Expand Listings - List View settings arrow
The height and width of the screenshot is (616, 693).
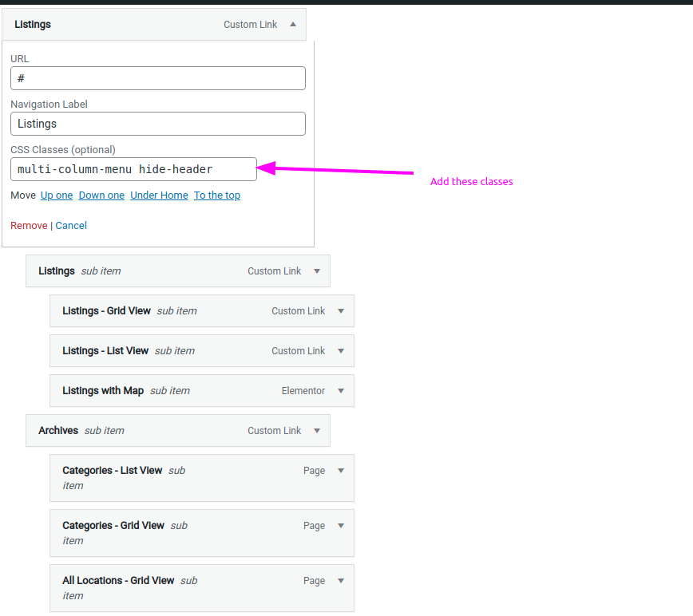[x=341, y=351]
